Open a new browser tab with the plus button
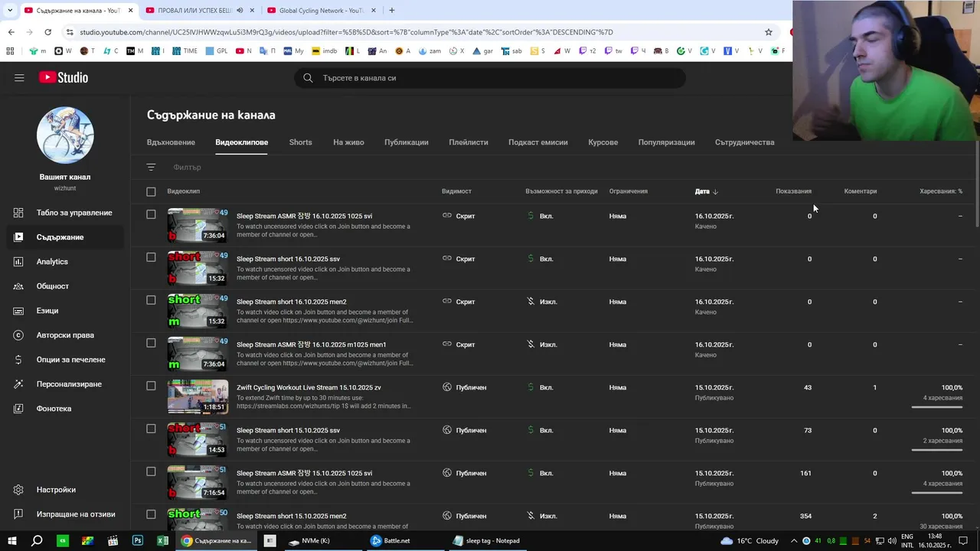The height and width of the screenshot is (551, 980). point(392,11)
